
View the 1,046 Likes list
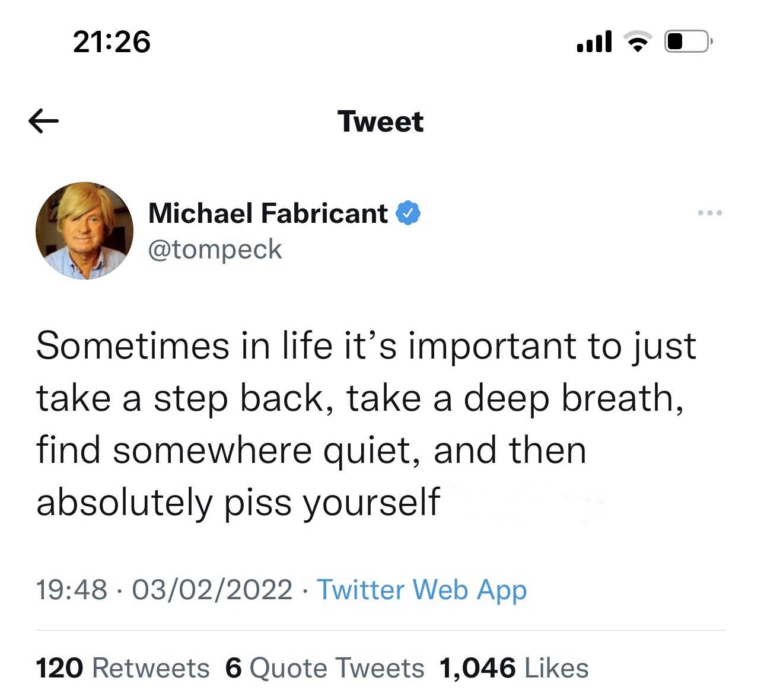coord(514,668)
